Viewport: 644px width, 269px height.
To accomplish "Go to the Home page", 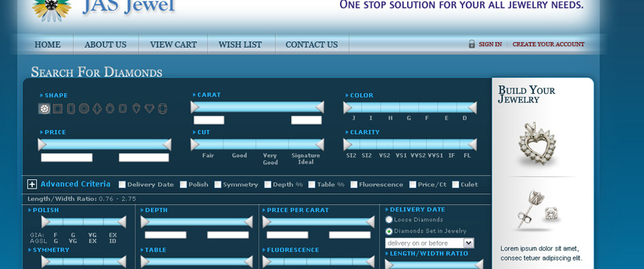I will point(48,44).
